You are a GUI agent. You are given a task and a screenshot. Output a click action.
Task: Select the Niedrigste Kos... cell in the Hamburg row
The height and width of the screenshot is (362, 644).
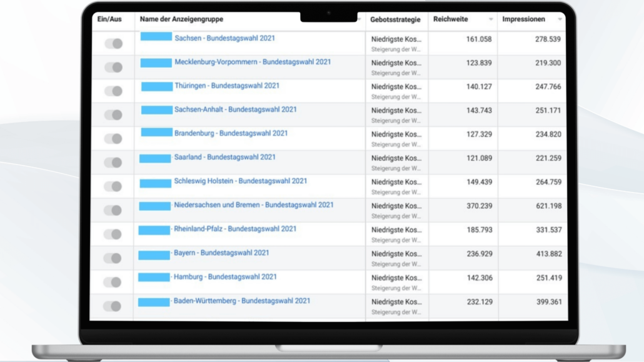click(x=396, y=278)
